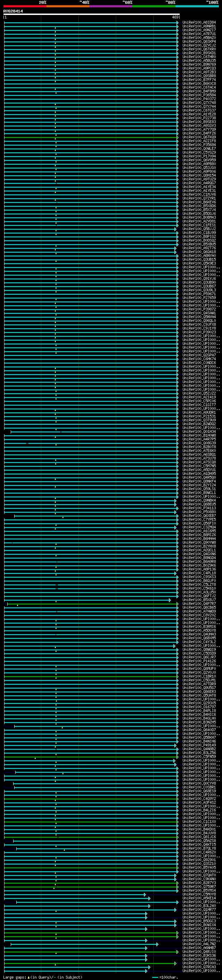Select the UniRef100_Q8H154 label
222x980 pixels.
click(x=199, y=175)
